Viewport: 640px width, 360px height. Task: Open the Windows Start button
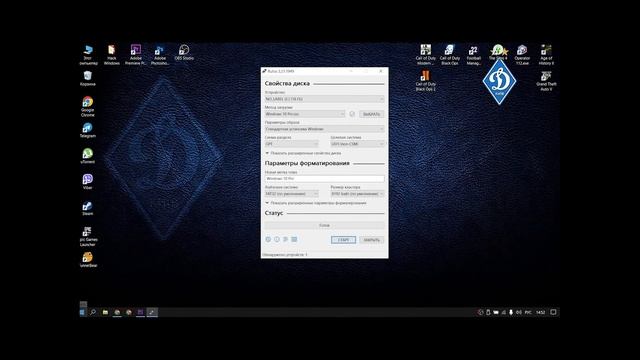click(x=82, y=312)
